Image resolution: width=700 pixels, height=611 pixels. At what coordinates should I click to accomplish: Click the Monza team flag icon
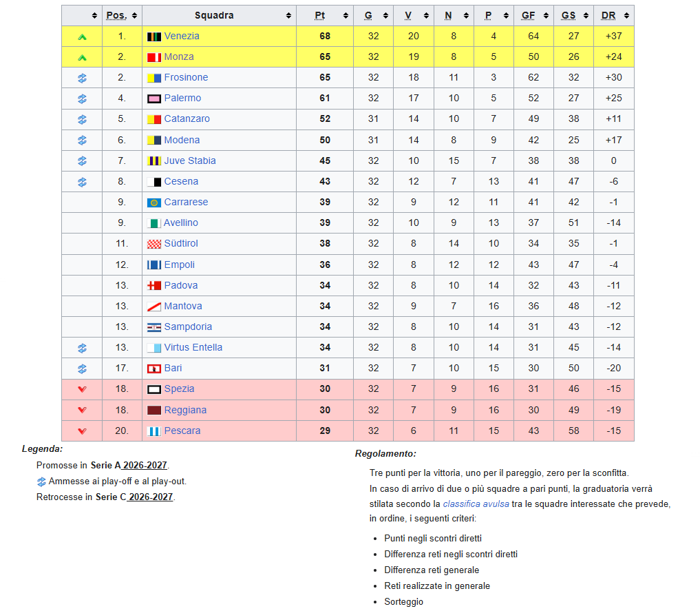point(154,57)
